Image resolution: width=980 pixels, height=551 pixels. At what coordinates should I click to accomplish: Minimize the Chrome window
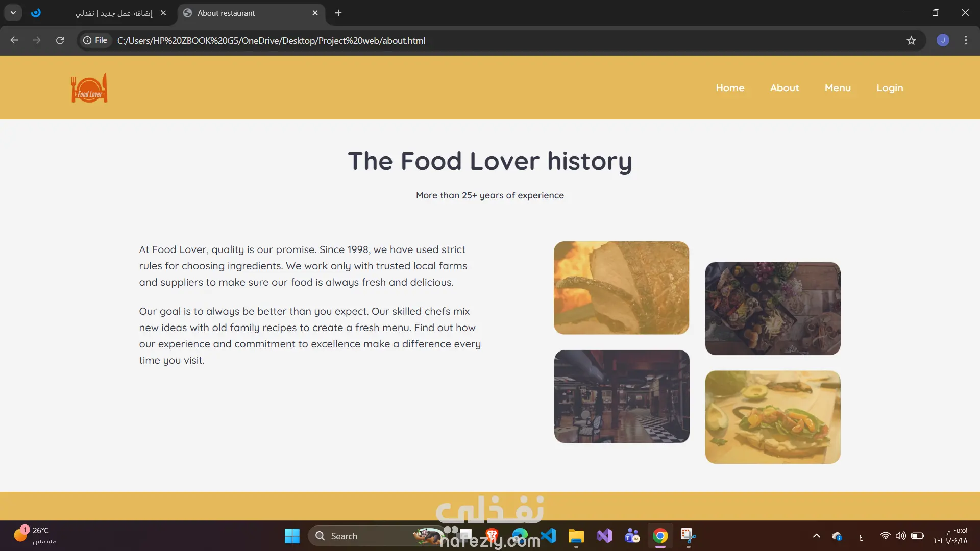click(907, 13)
